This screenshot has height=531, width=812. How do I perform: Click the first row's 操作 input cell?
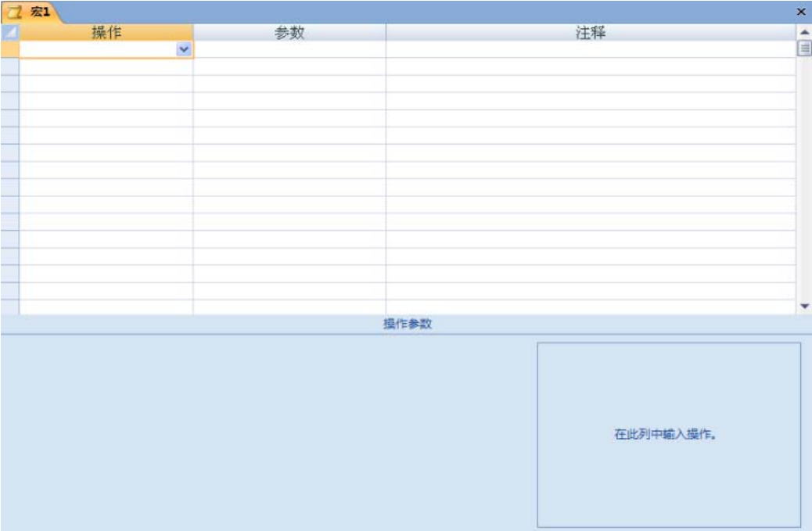98,49
